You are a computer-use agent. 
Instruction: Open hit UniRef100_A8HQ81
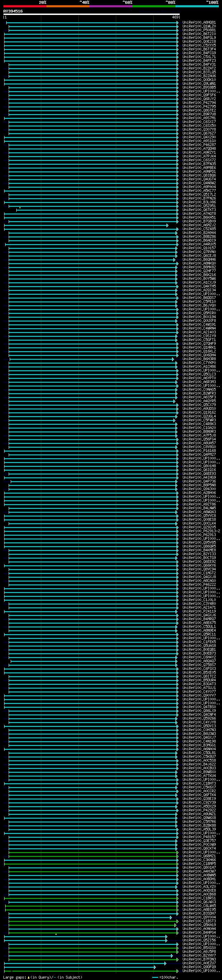tap(199, 23)
